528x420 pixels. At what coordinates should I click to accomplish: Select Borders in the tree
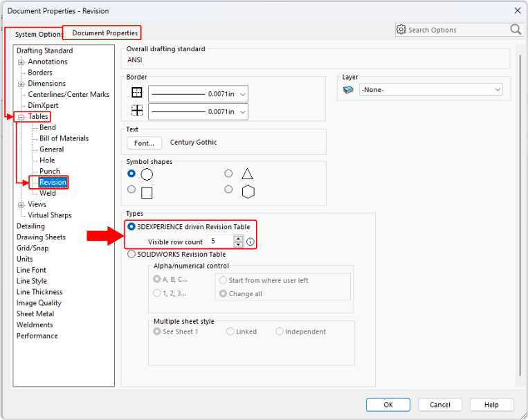click(40, 73)
